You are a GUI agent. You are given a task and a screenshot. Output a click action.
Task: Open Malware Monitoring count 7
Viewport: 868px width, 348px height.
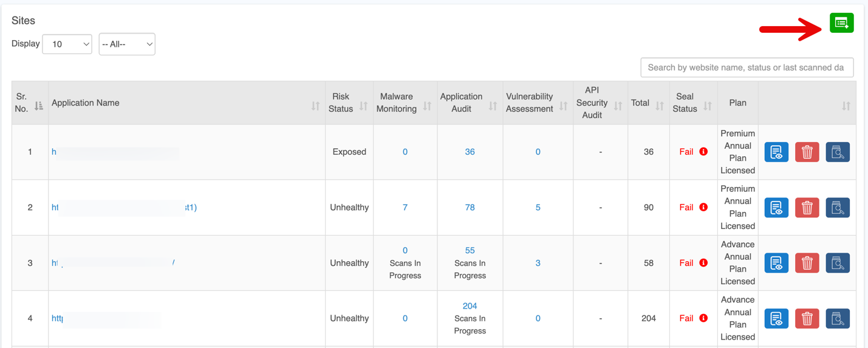[x=405, y=207]
